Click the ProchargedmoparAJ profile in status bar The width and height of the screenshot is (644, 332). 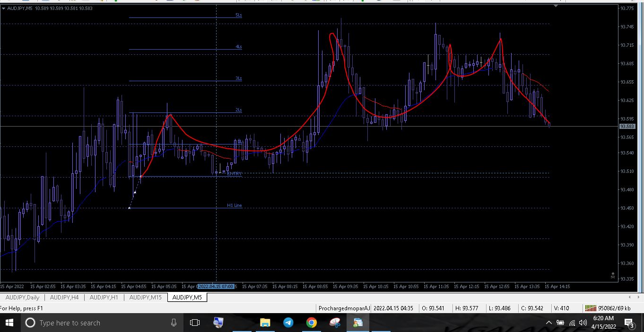(344, 308)
